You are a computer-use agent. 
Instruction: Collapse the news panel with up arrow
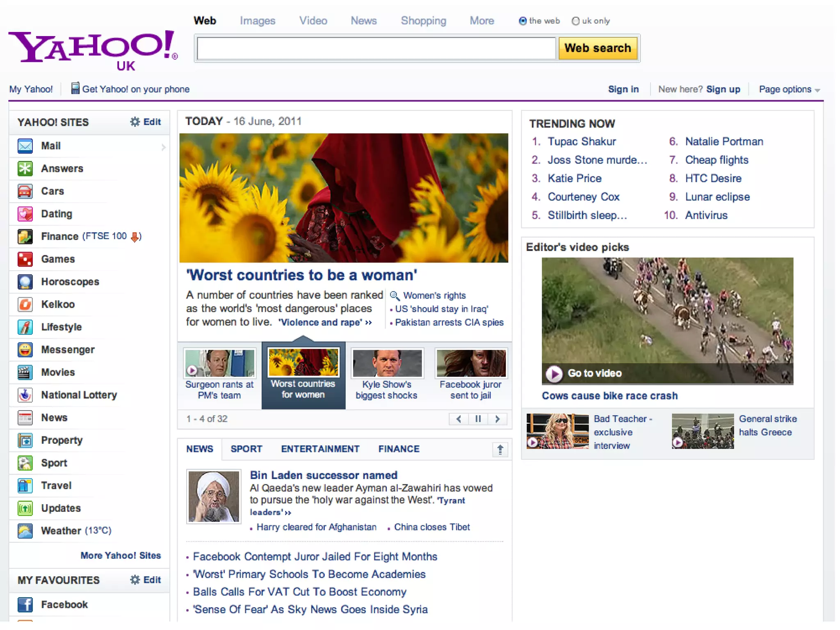(500, 450)
